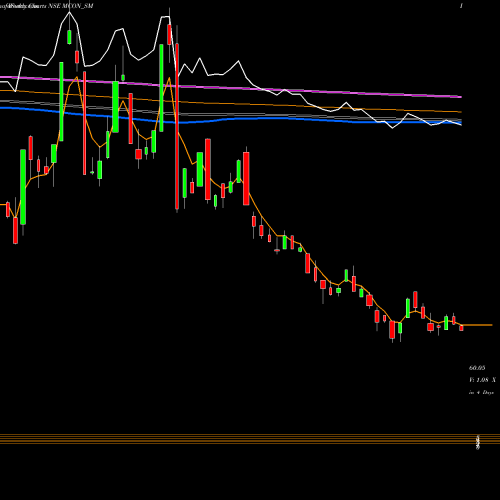
Task: Select the 60.05 price value
Action: coord(477,368)
